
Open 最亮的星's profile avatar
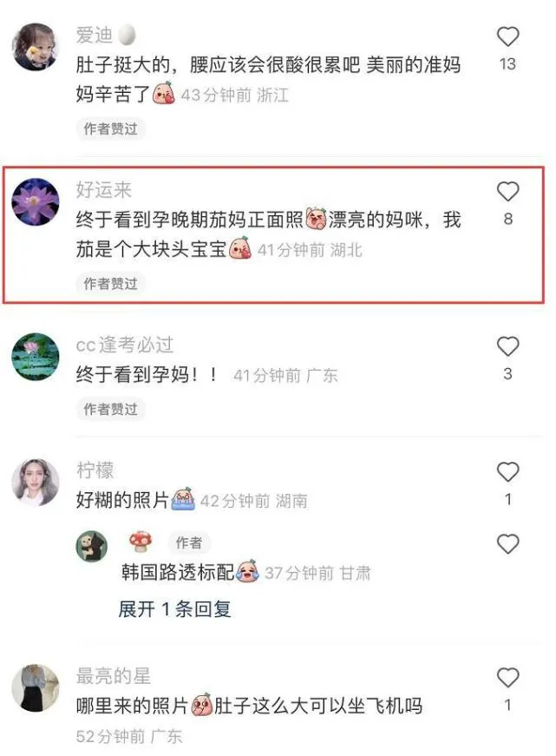[36, 688]
